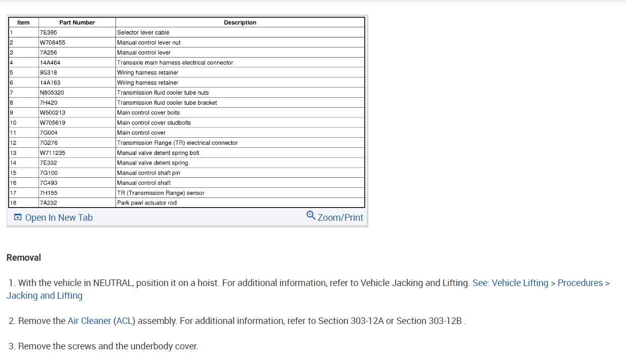The height and width of the screenshot is (364, 626).
Task: Go to Jacking and Lifting link
Action: click(x=45, y=296)
